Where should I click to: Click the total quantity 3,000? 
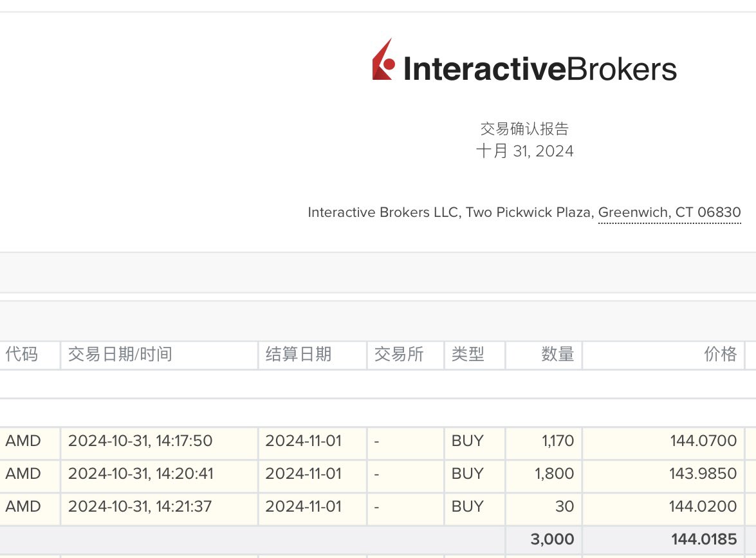[553, 540]
